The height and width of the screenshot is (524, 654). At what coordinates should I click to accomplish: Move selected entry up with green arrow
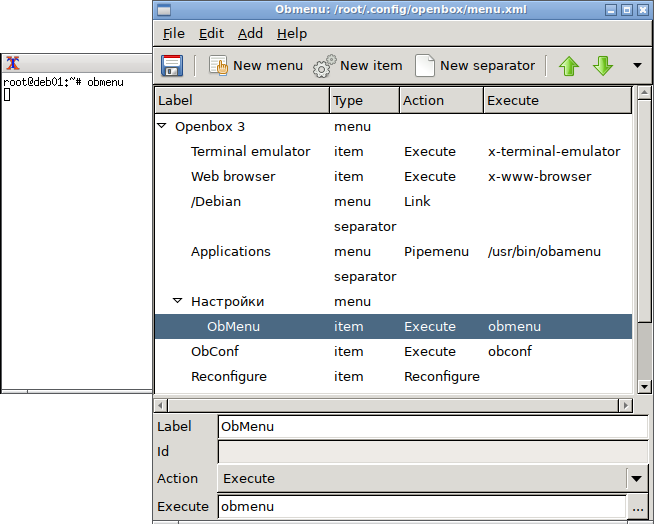click(x=569, y=66)
